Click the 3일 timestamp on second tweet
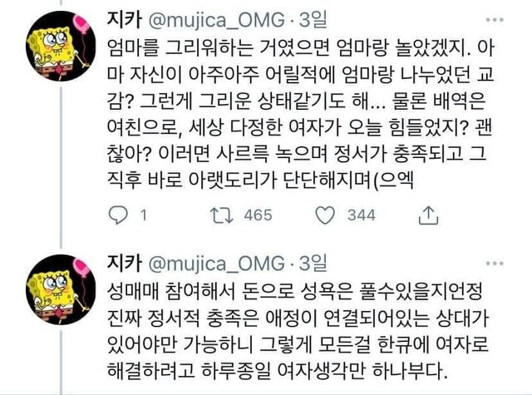This screenshot has height=395, width=532. pos(313,263)
